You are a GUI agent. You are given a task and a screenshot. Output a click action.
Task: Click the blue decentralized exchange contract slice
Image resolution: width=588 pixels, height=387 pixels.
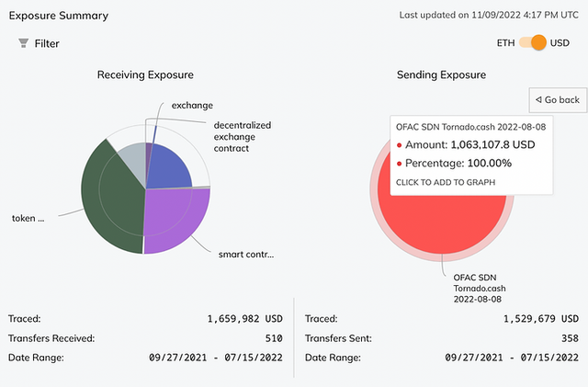[169, 167]
